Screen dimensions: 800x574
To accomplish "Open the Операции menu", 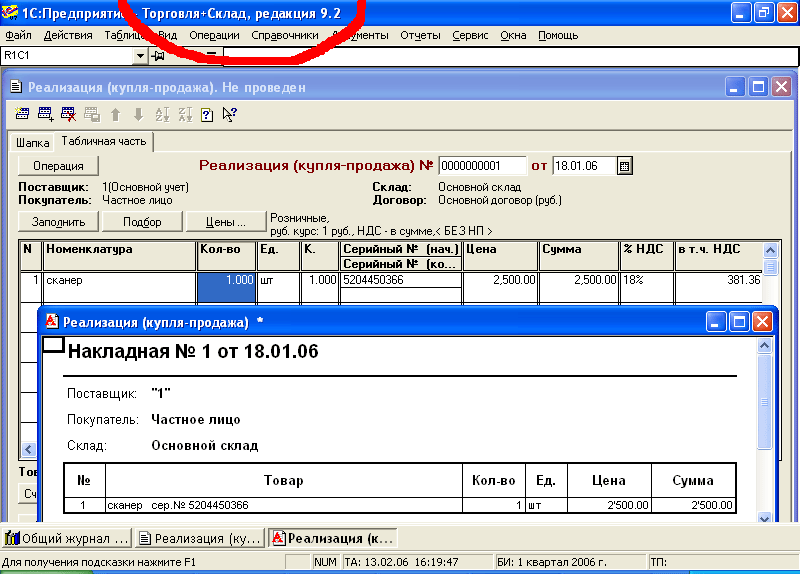I will coord(214,35).
